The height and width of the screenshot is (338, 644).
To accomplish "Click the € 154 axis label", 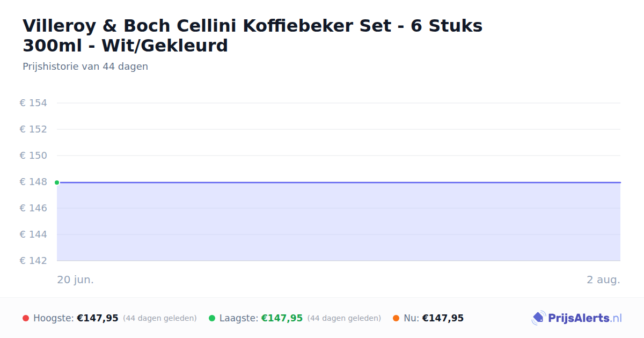I will pos(33,103).
